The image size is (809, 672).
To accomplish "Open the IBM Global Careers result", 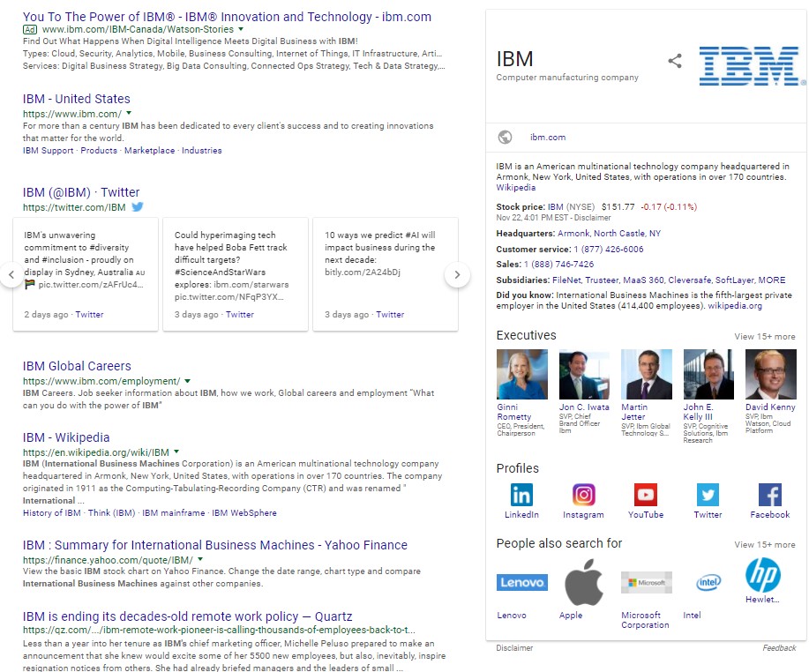I will pos(76,366).
